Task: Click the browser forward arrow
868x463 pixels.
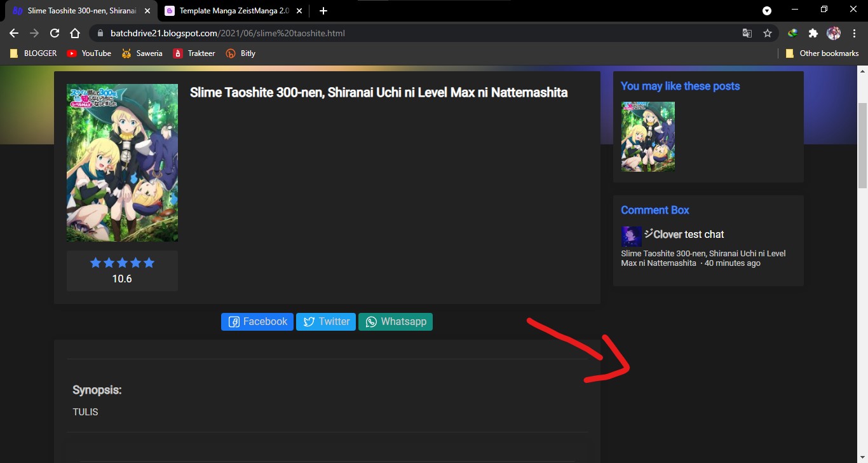Action: [x=34, y=33]
